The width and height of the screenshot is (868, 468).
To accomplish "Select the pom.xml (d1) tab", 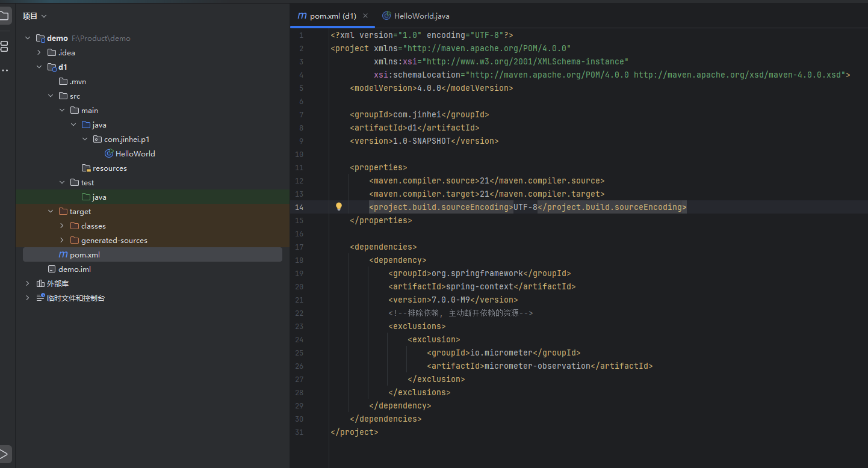I will pyautogui.click(x=333, y=16).
